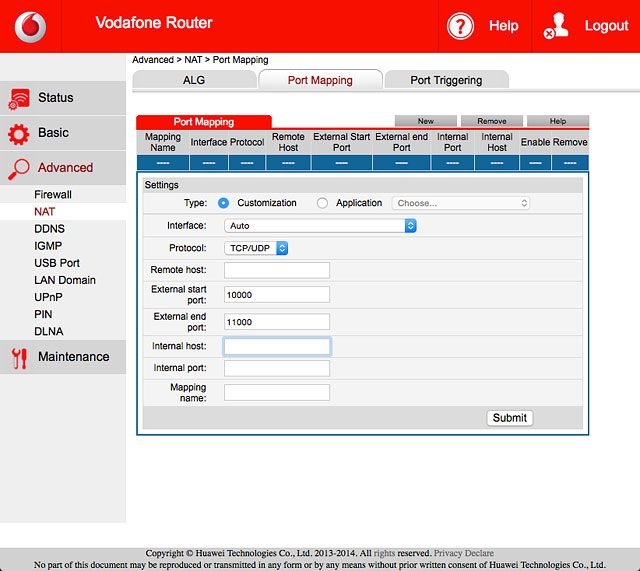Click the Help link in the header
This screenshot has width=640, height=571.
(504, 26)
